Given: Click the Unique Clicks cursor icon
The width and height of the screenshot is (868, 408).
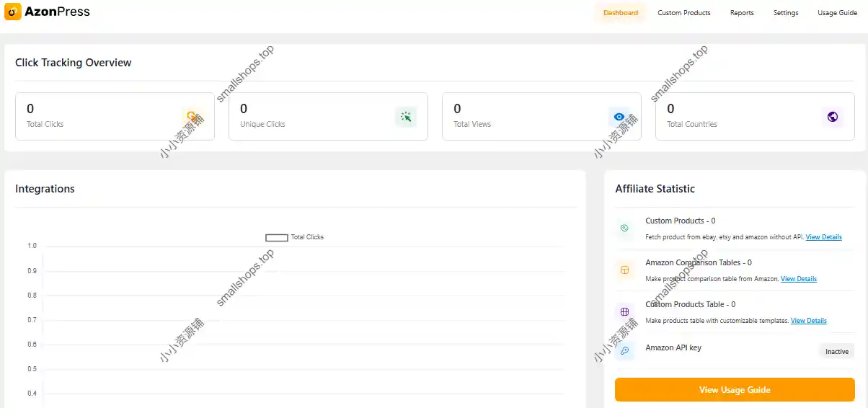Looking at the screenshot, I should coord(406,117).
